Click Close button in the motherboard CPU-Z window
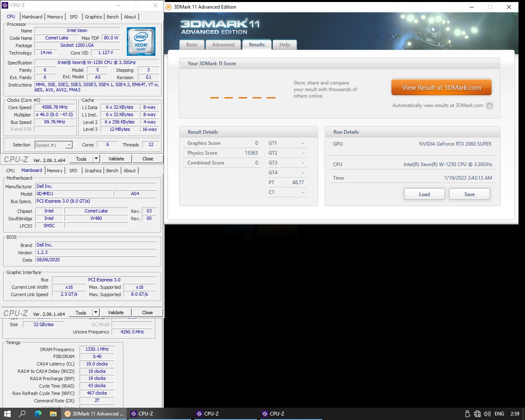 [147, 313]
